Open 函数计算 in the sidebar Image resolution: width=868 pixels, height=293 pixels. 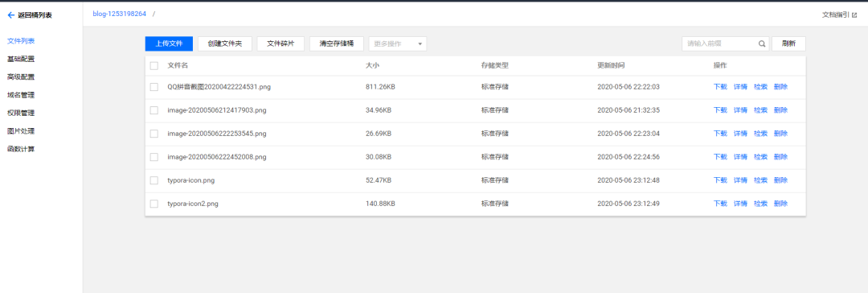tap(21, 149)
